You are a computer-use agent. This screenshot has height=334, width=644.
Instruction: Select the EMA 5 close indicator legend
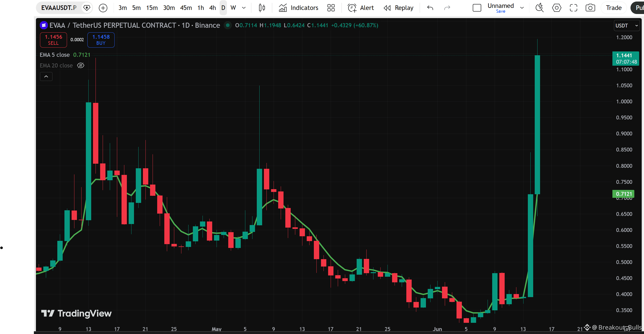55,55
